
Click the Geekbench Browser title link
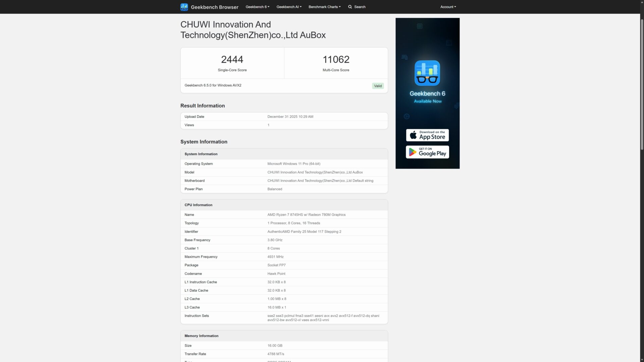pos(214,7)
